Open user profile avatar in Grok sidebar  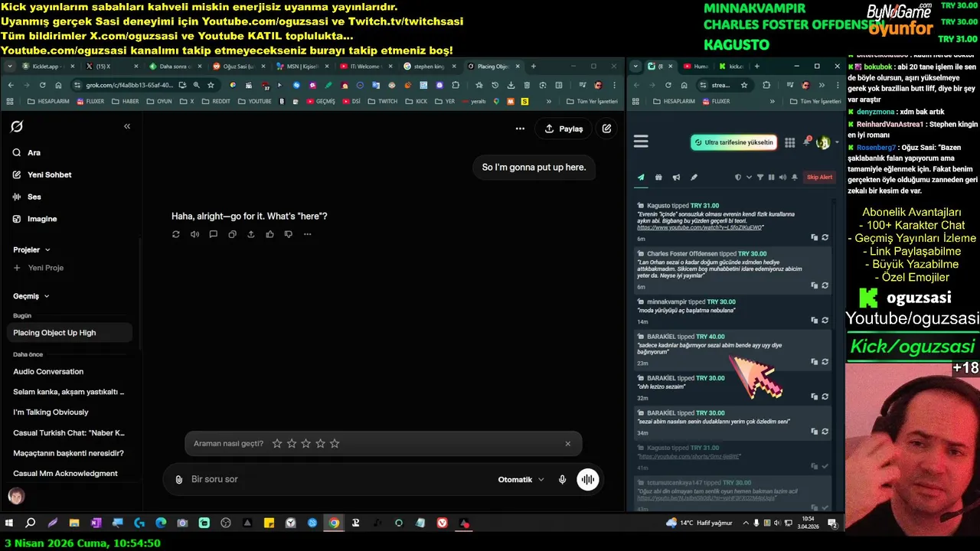tap(16, 496)
